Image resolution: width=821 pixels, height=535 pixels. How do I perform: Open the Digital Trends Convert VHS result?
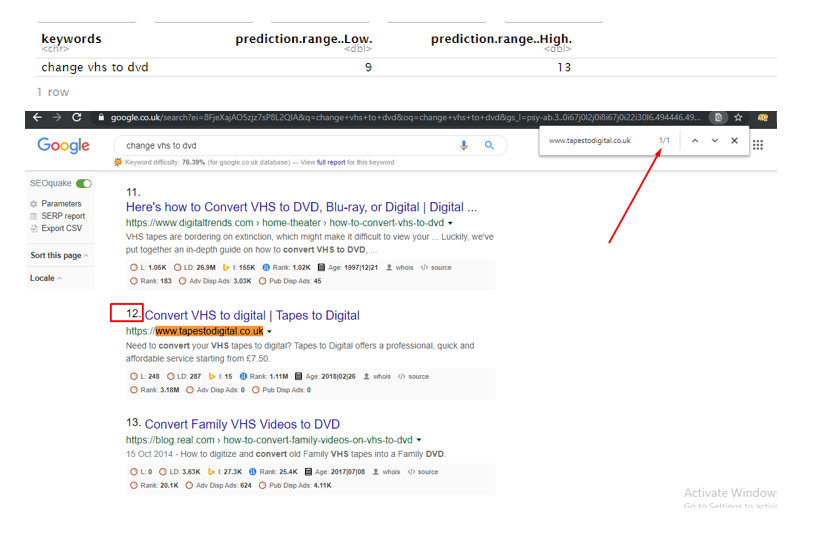[301, 207]
